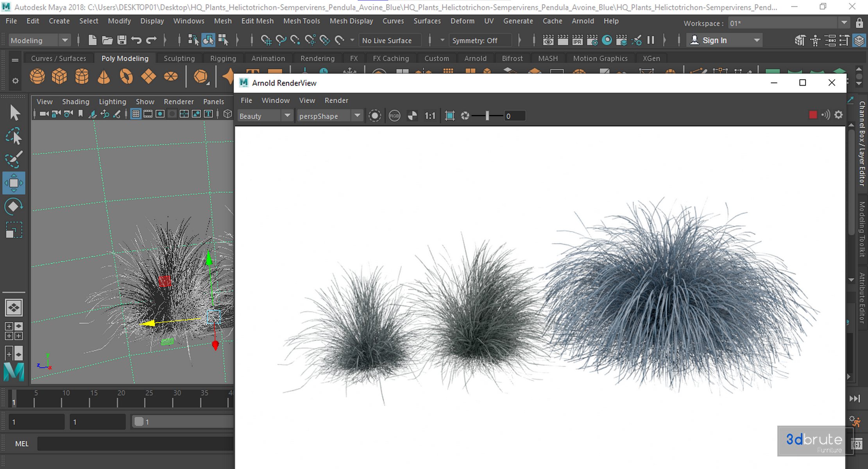Select the Rotate tool in toolbox
Screen dimensions: 868x469
click(14, 206)
